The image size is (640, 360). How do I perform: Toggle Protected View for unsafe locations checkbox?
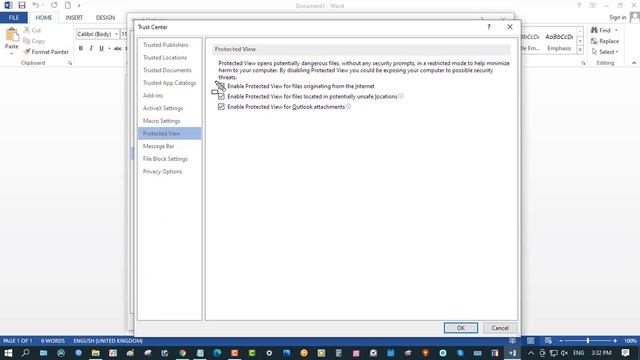click(221, 96)
